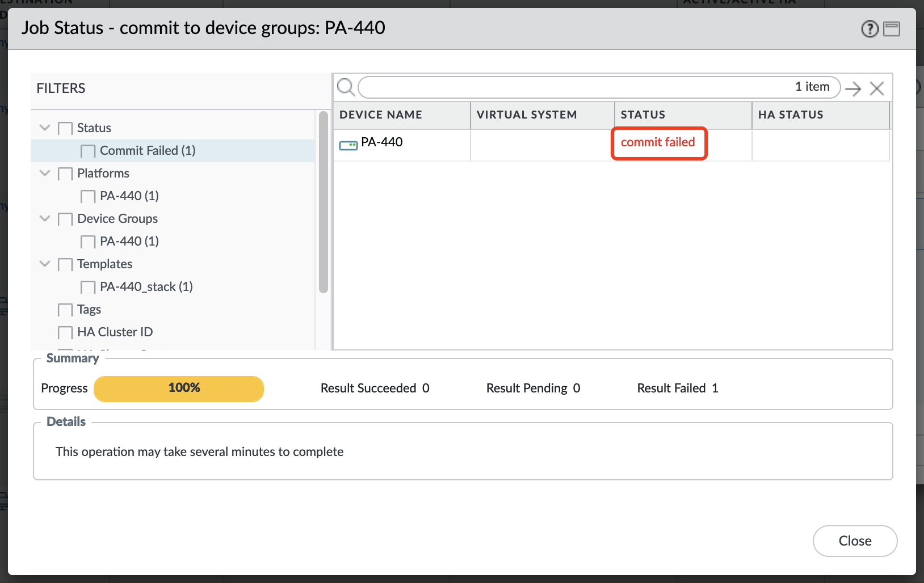Click the HA Cluster ID filter label
The height and width of the screenshot is (583, 924).
coord(115,332)
